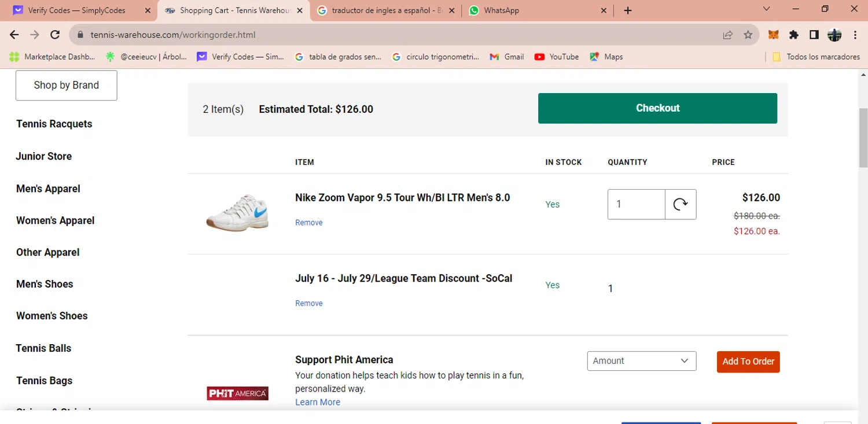Open the Maps bookmark
Viewport: 868px width, 424px height.
coord(606,57)
